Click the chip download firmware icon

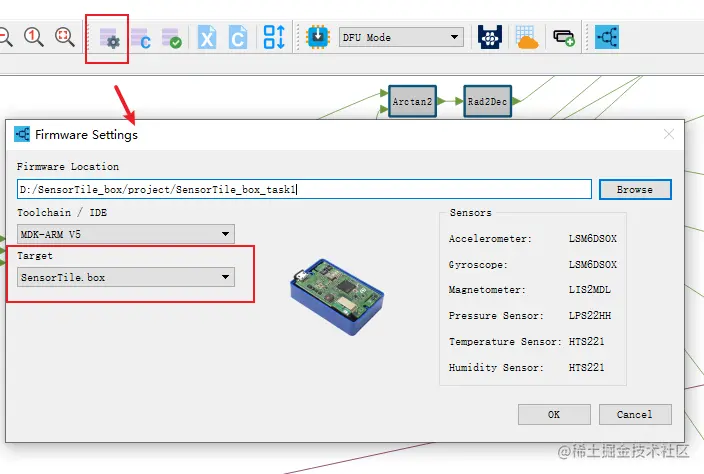318,37
